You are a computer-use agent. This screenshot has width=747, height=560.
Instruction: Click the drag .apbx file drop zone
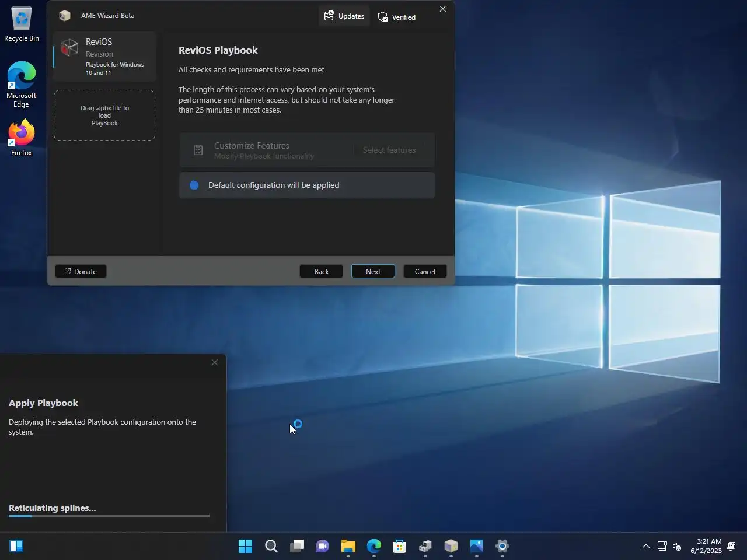tap(104, 115)
